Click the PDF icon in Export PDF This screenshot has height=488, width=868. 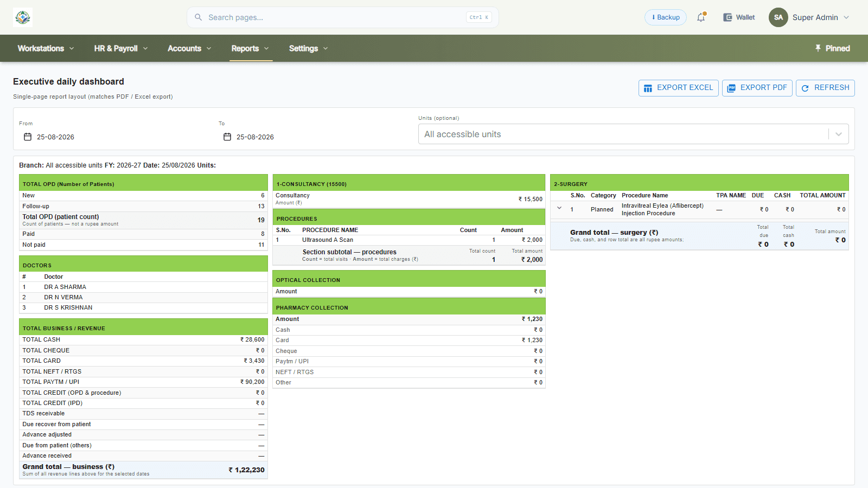(x=731, y=88)
